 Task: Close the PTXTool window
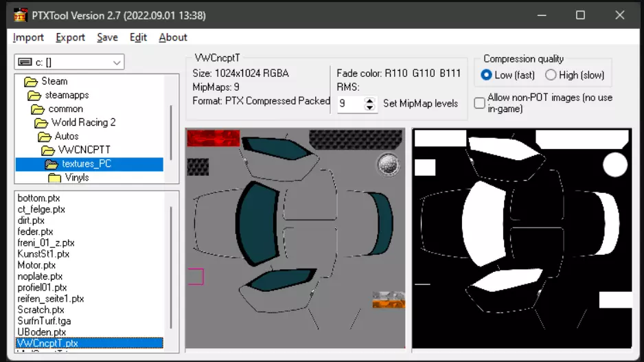[x=620, y=15]
